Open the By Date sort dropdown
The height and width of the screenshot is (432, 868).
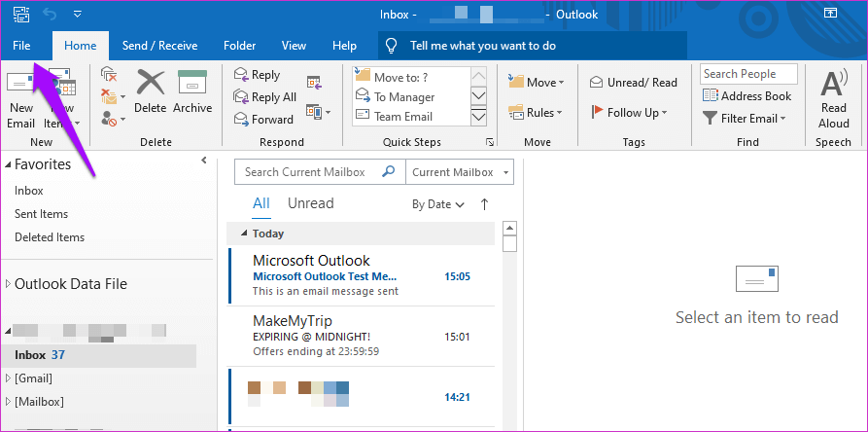[437, 204]
